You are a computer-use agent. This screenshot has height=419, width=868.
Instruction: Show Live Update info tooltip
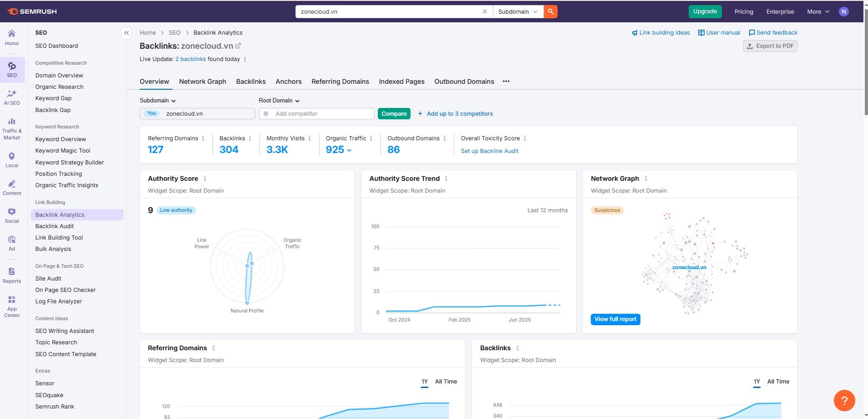[245, 59]
